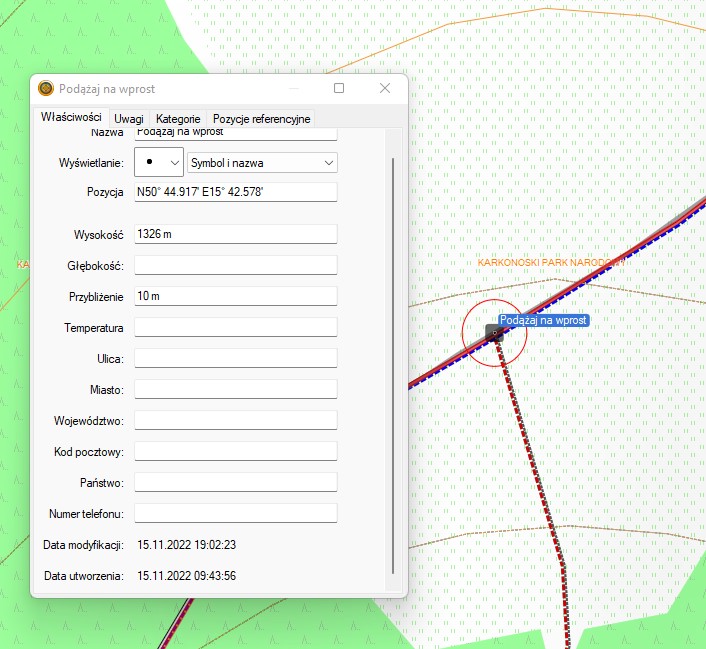Expand the 'Symbol i nazwa' display dropdown
Viewport: 706px width, 649px height.
click(x=262, y=162)
